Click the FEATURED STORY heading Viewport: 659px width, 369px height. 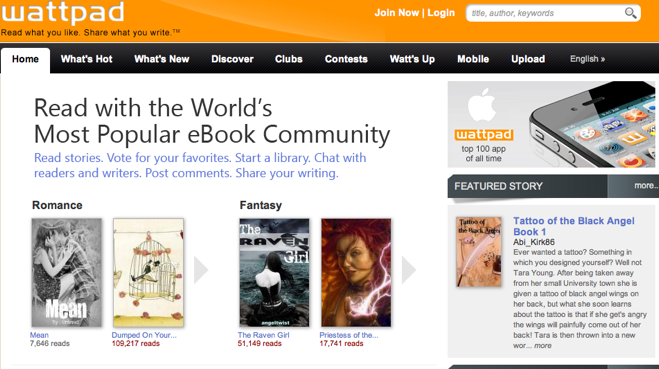click(498, 186)
